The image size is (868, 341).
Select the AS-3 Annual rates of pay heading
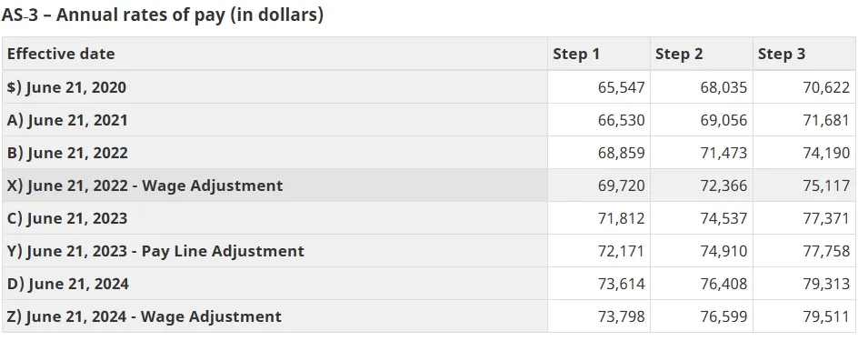tap(162, 15)
